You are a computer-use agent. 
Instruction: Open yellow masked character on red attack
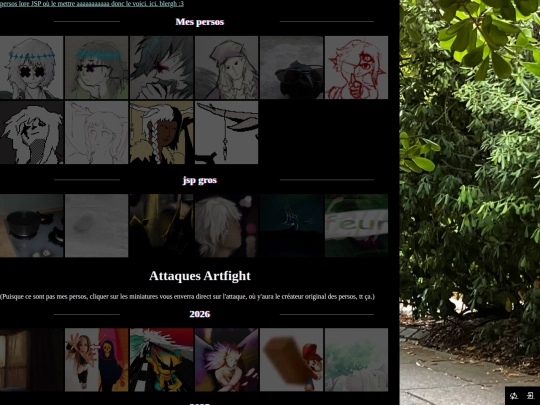tap(162, 360)
